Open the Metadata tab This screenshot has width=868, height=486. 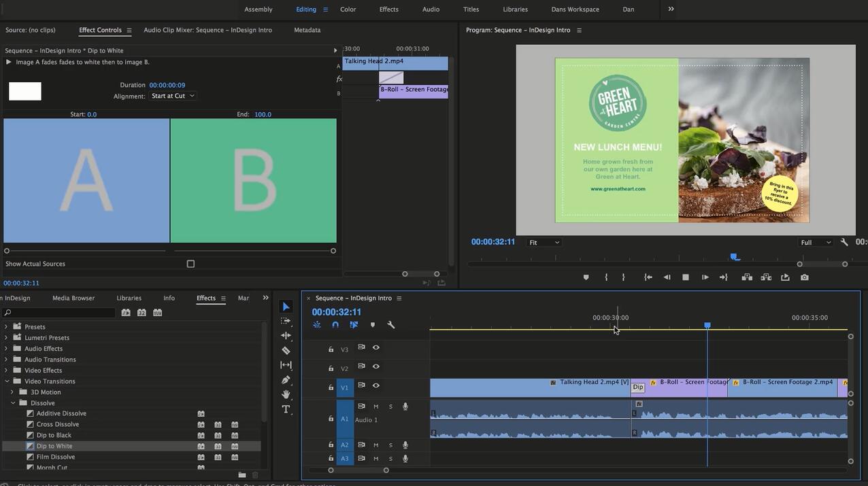[x=307, y=30]
